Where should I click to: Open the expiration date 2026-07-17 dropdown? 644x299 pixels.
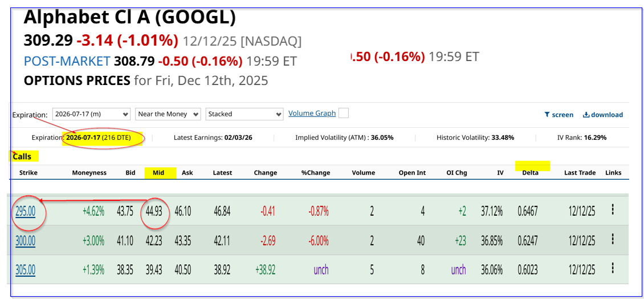pyautogui.click(x=91, y=114)
